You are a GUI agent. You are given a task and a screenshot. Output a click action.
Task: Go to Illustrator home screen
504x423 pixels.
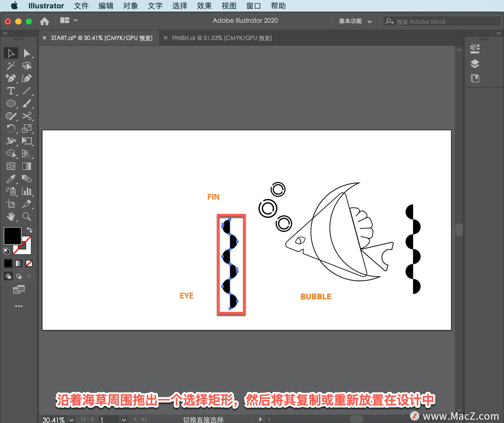pos(44,21)
